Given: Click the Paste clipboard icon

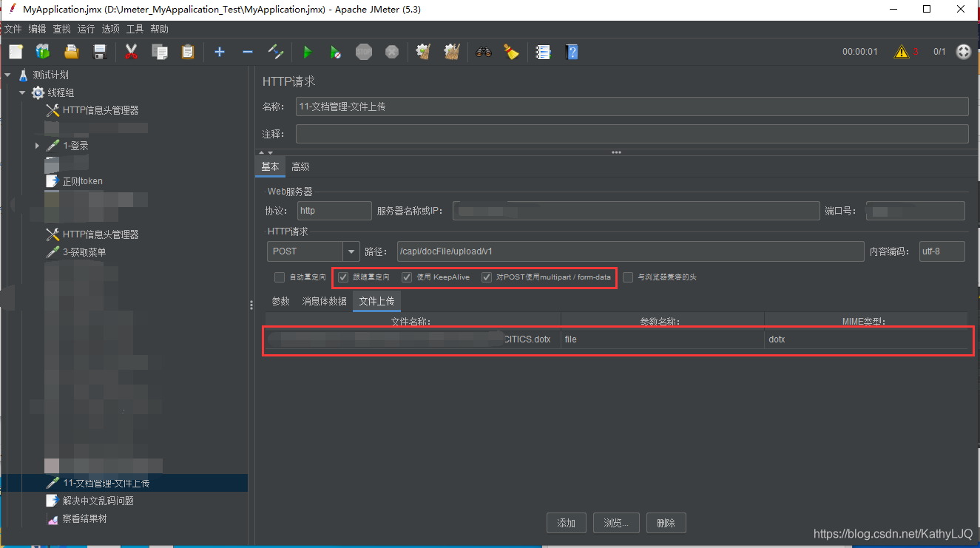Looking at the screenshot, I should pyautogui.click(x=188, y=52).
